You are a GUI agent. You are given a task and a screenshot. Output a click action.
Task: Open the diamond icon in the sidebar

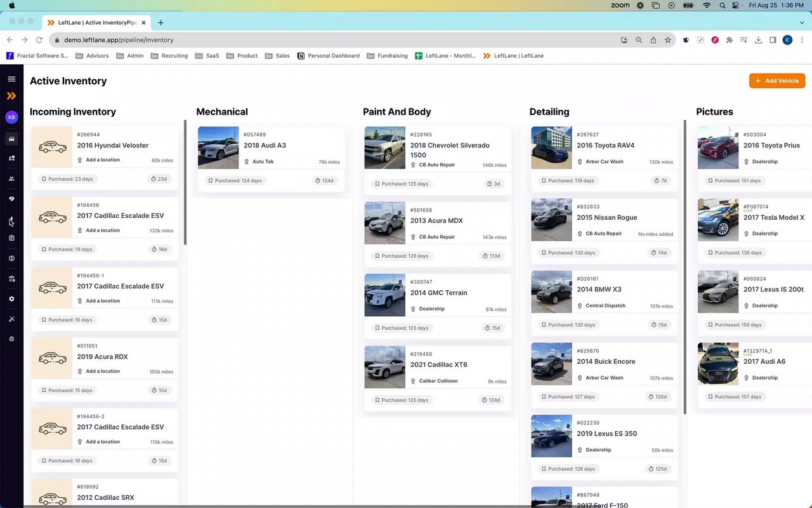click(x=11, y=199)
